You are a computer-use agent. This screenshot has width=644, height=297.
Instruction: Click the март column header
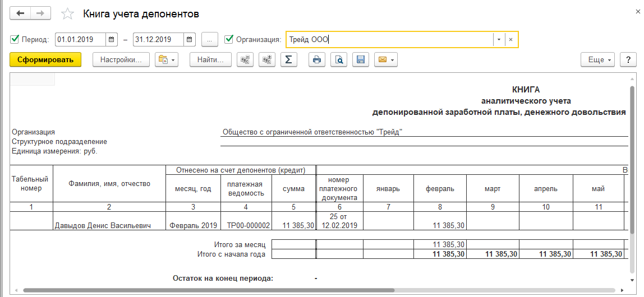pos(493,189)
